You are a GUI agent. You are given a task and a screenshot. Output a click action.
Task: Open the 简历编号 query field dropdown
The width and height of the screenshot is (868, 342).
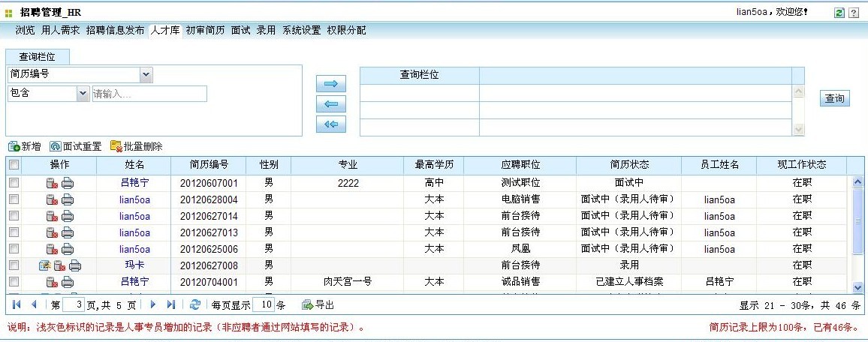coord(146,74)
